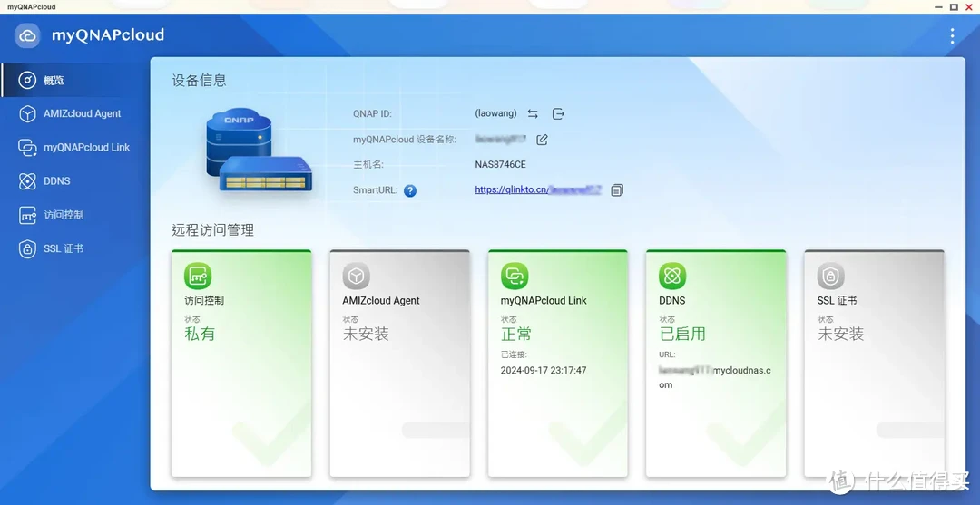The width and height of the screenshot is (980, 505).
Task: Click the myQNAPcloud Link card title
Action: [544, 301]
